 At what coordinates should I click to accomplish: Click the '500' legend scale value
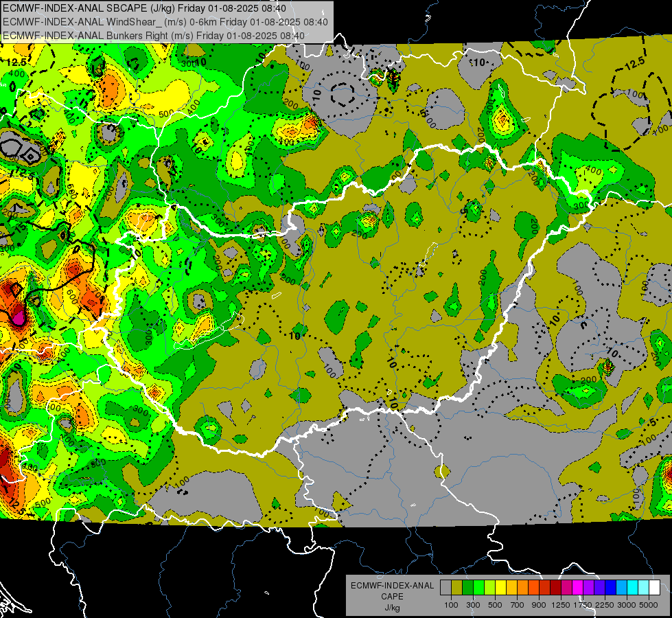pyautogui.click(x=495, y=605)
